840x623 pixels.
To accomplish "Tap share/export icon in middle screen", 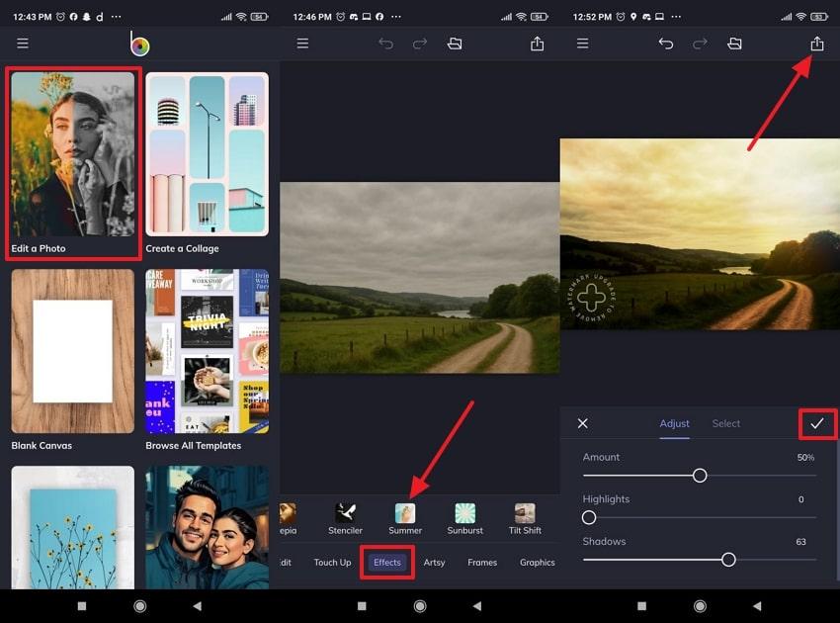I will pyautogui.click(x=537, y=43).
